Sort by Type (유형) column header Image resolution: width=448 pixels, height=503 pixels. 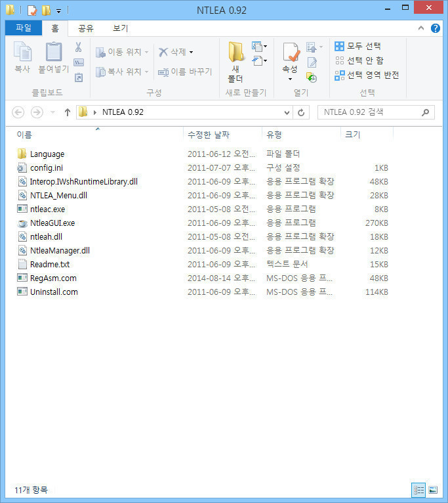pos(274,135)
